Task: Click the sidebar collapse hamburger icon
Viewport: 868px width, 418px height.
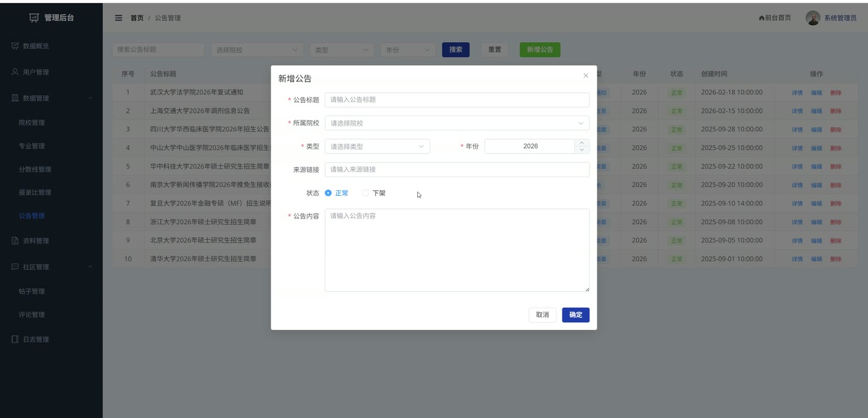Action: (119, 18)
